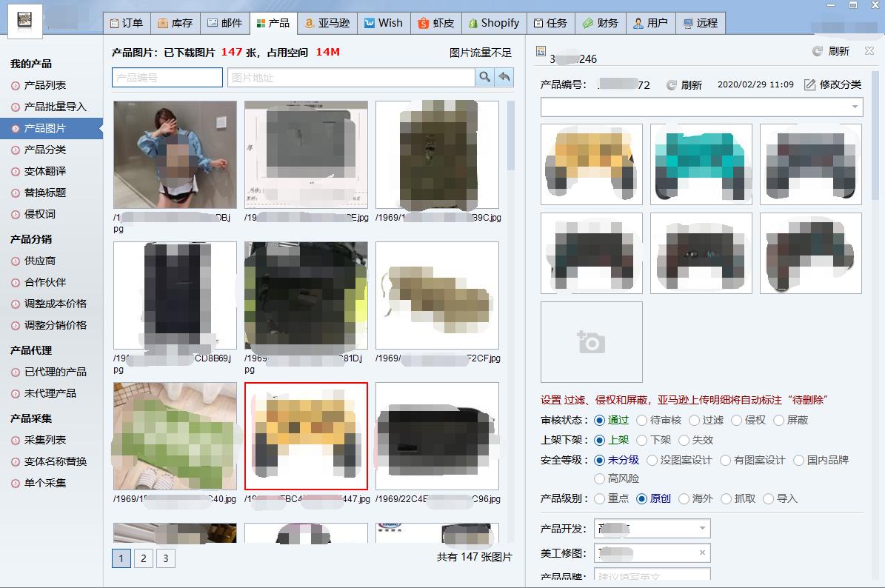Select 侵权 radio button
The width and height of the screenshot is (885, 588).
pos(736,421)
